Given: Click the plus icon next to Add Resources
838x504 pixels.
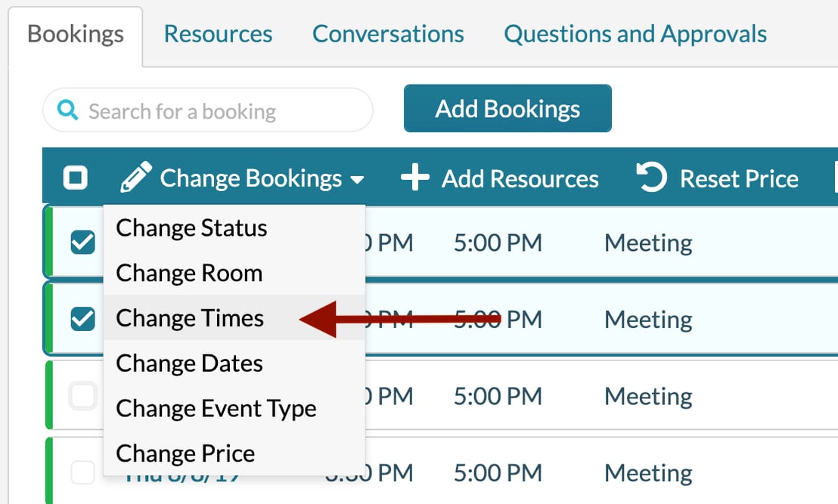Looking at the screenshot, I should (x=414, y=178).
